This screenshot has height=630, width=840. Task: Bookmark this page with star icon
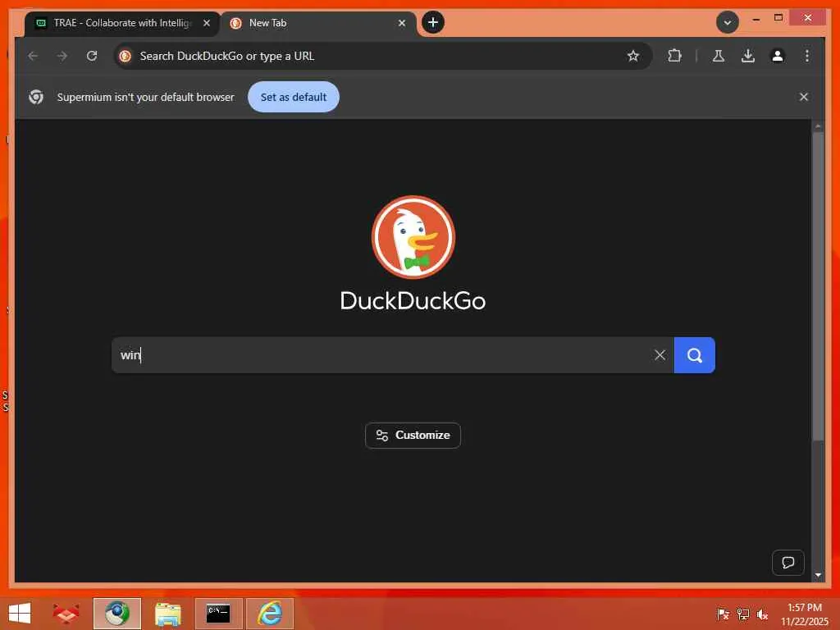(x=632, y=57)
